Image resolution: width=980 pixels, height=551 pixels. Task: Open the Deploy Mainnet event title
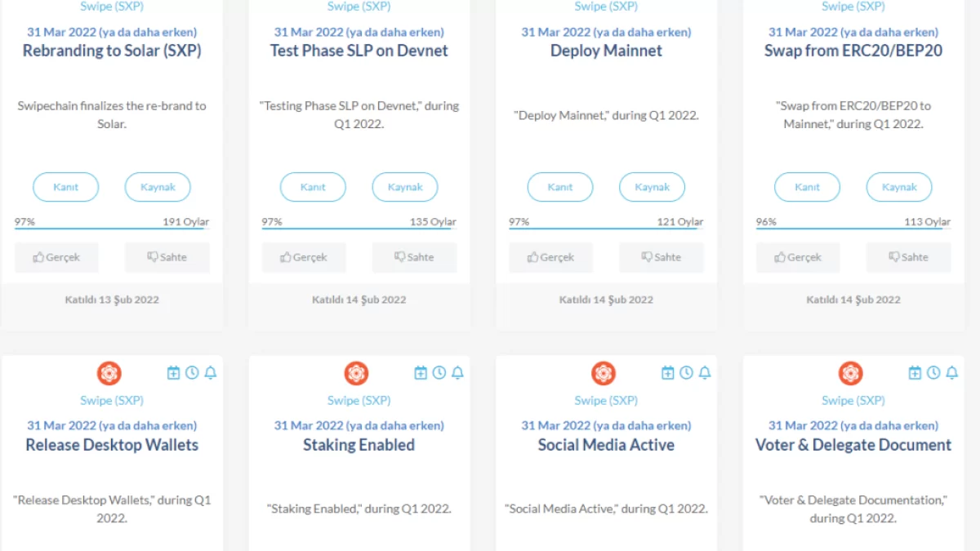606,51
